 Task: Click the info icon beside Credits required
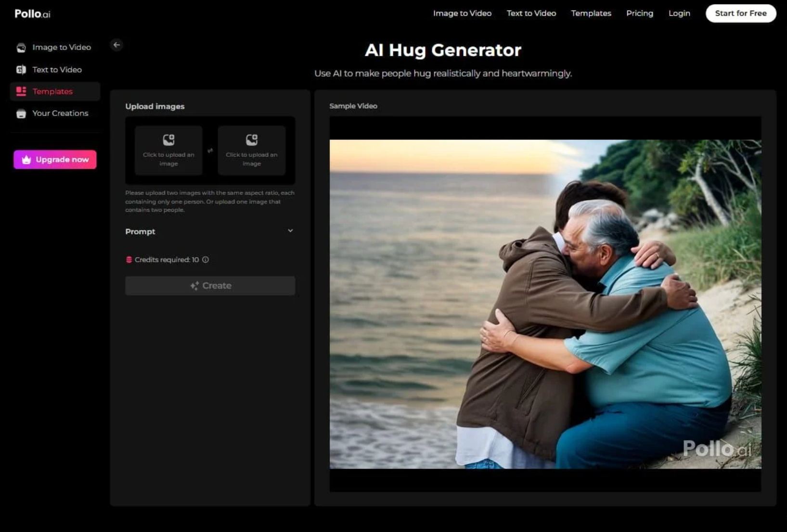click(206, 260)
